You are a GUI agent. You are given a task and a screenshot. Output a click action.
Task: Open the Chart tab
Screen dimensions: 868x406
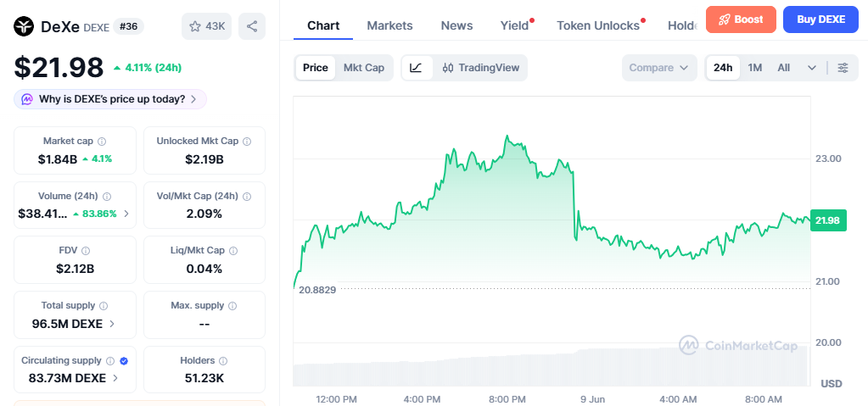[x=323, y=25]
